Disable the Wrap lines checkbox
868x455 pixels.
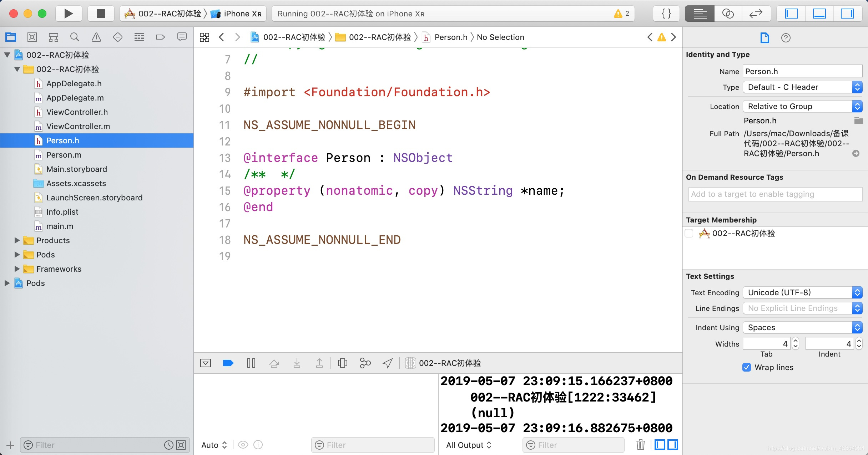747,367
